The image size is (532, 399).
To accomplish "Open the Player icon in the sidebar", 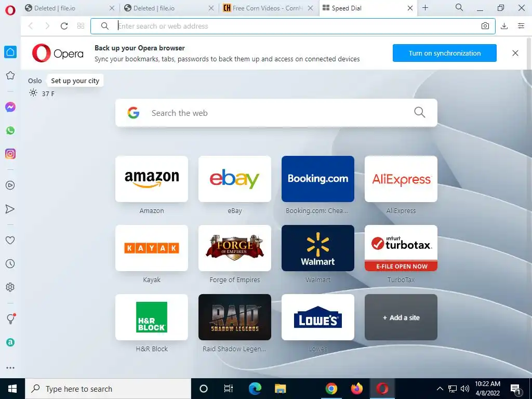I will [10, 185].
